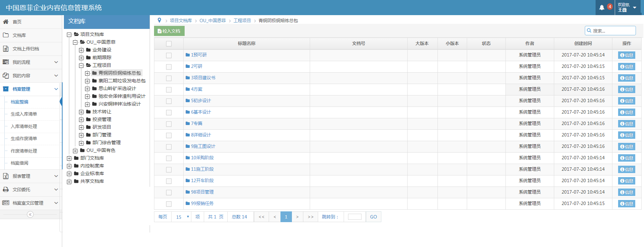This screenshot has width=644, height=247.
Task: Expand the 我的流程 menu chevron
Action: pyautogui.click(x=56, y=62)
